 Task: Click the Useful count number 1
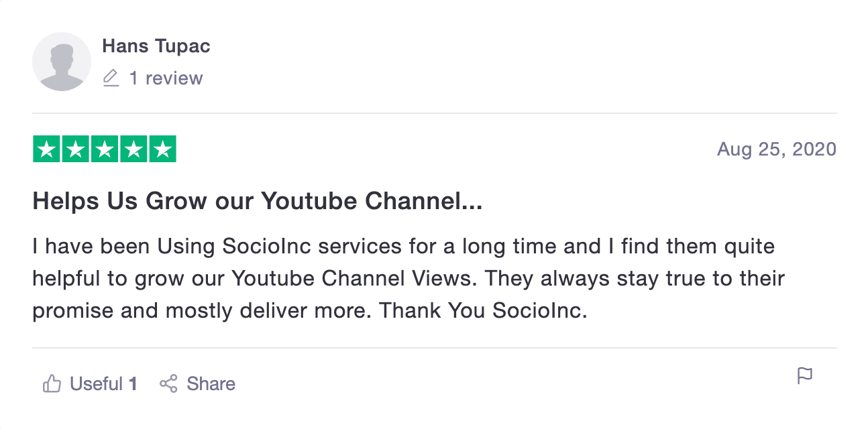[x=133, y=383]
